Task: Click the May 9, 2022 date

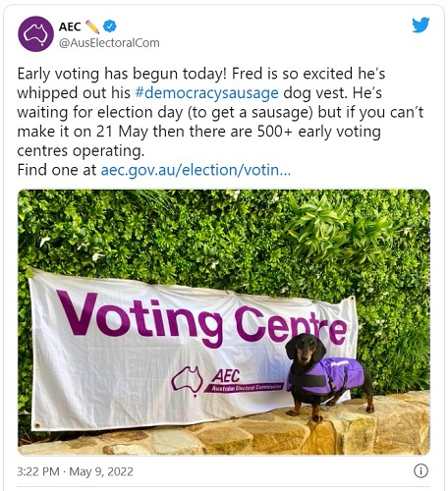Action: click(x=101, y=471)
